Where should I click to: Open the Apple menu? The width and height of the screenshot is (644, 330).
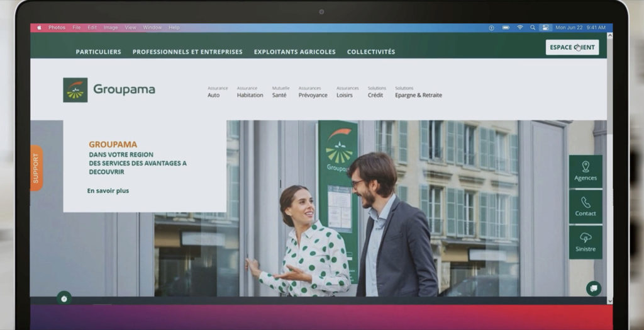tap(40, 28)
